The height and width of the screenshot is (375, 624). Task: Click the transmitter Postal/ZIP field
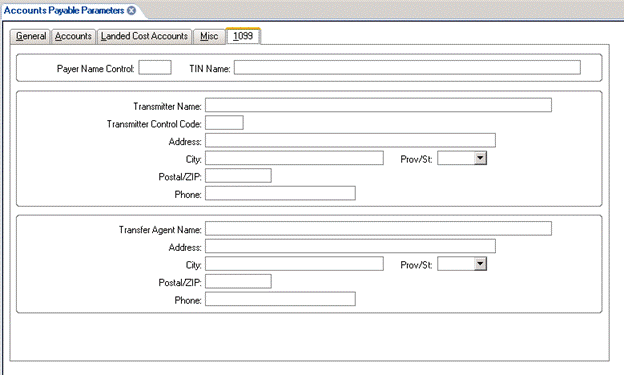238,176
